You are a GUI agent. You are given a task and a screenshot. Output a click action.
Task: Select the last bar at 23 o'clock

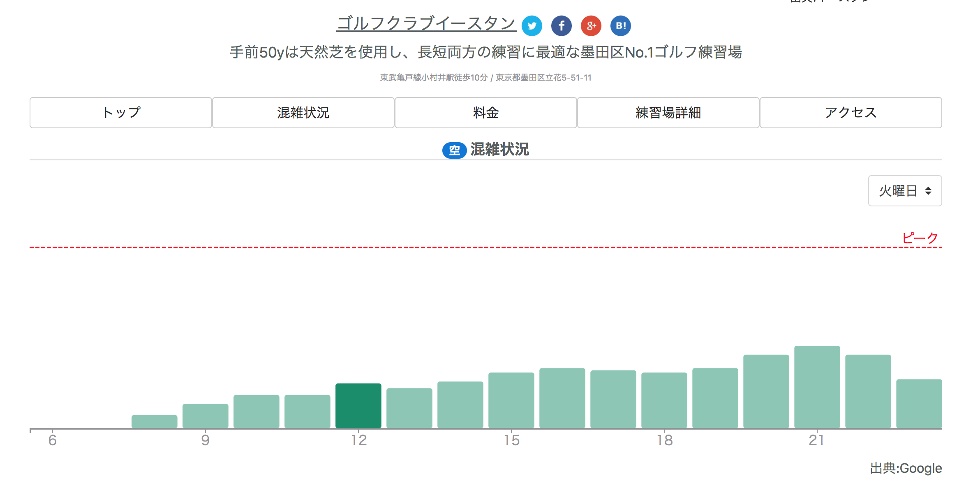[x=919, y=404]
